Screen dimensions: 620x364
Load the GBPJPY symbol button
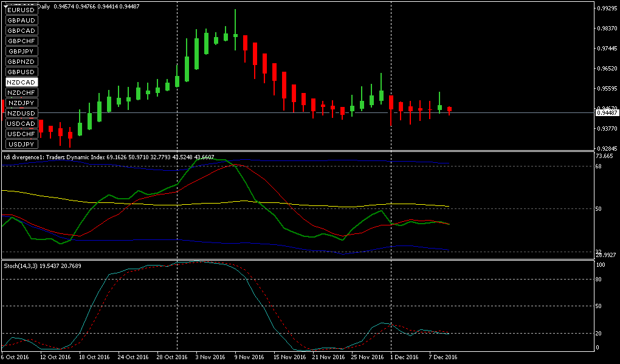[x=22, y=52]
